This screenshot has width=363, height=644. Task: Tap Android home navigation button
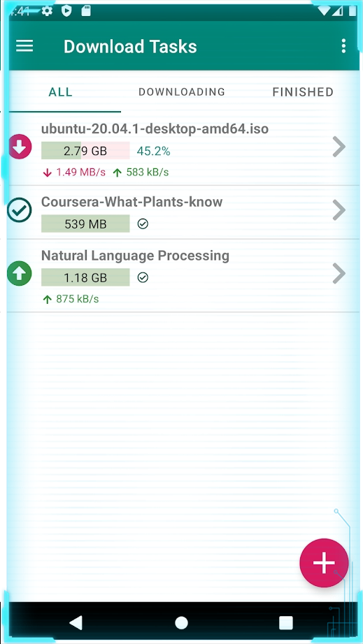tap(181, 622)
